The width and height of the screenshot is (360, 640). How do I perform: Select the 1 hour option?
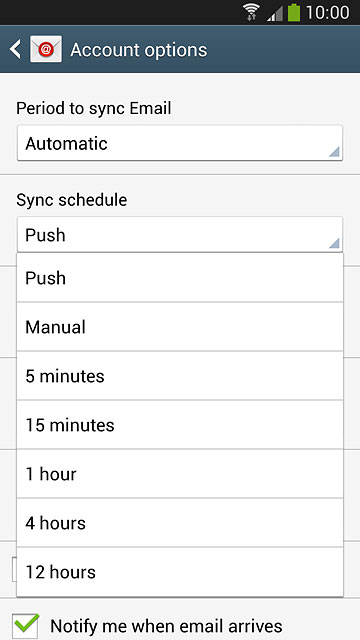180,474
